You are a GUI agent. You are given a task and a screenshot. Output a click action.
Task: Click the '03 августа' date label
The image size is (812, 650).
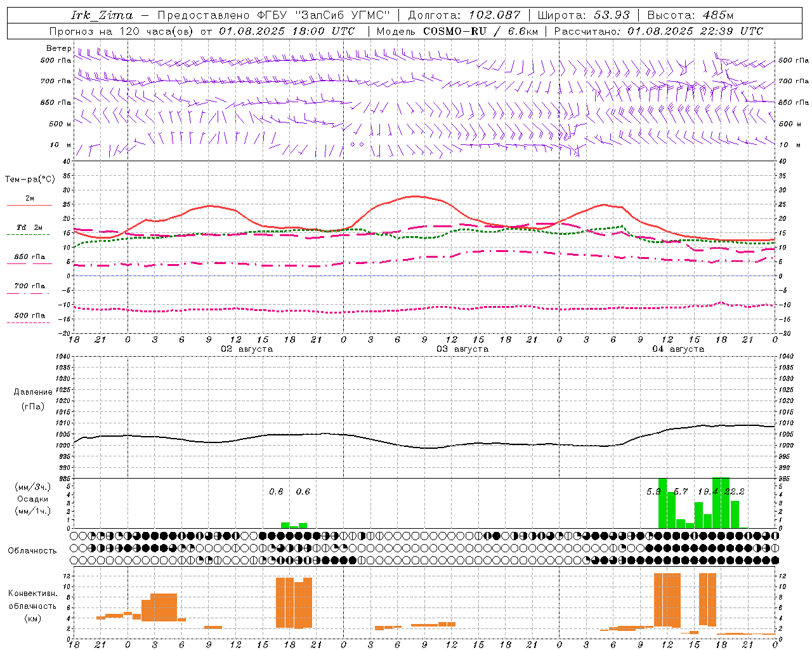(x=462, y=349)
